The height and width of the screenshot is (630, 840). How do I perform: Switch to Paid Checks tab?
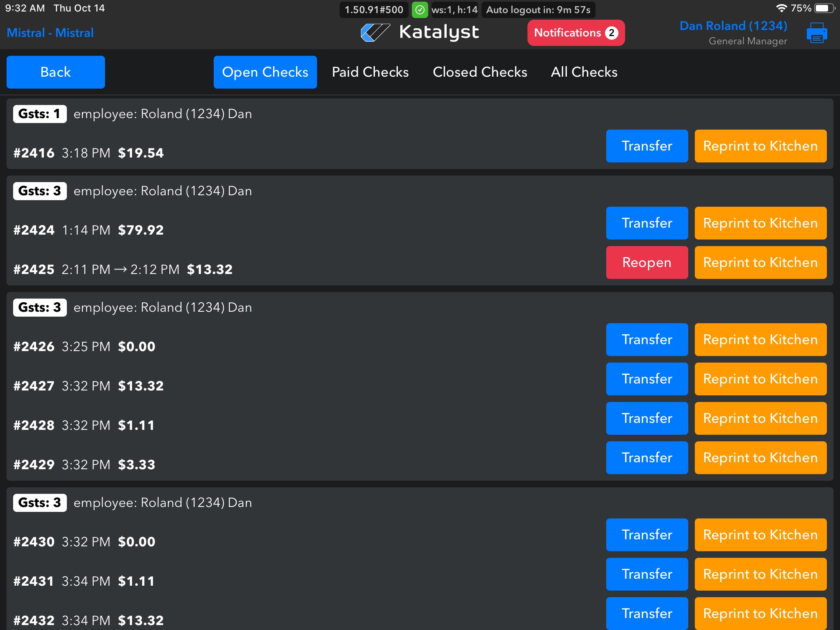click(x=370, y=72)
